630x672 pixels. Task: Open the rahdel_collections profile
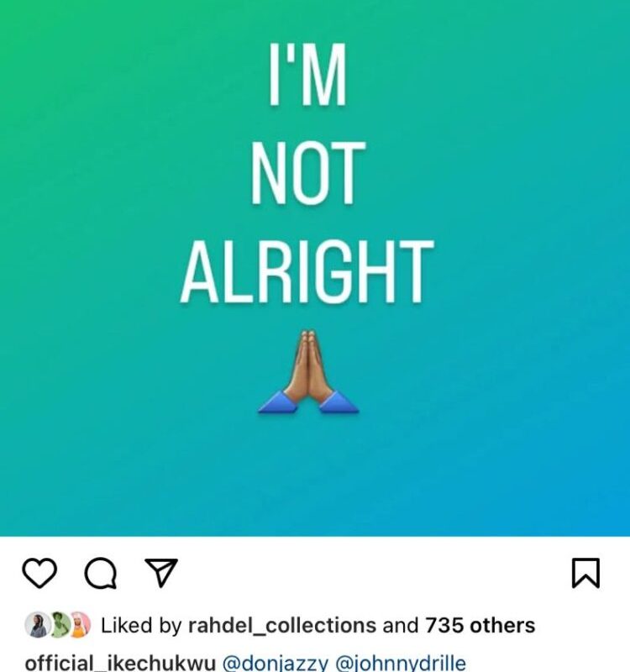(282, 625)
